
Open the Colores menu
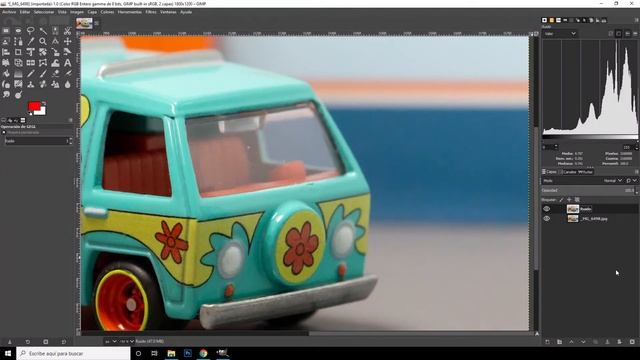point(107,12)
